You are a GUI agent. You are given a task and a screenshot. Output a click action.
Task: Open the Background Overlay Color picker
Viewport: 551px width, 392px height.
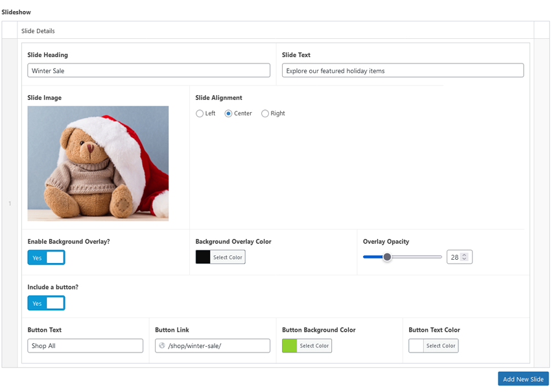[x=228, y=257]
